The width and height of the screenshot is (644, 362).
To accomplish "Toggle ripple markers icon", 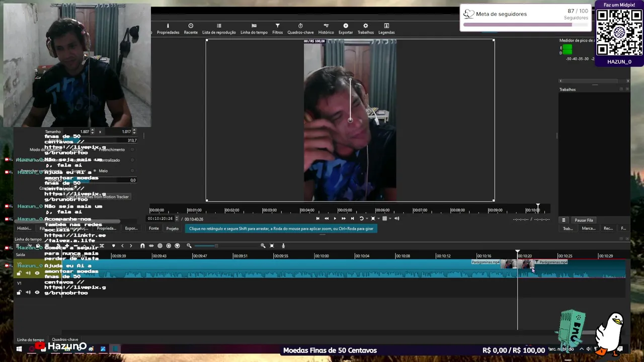I will [177, 245].
